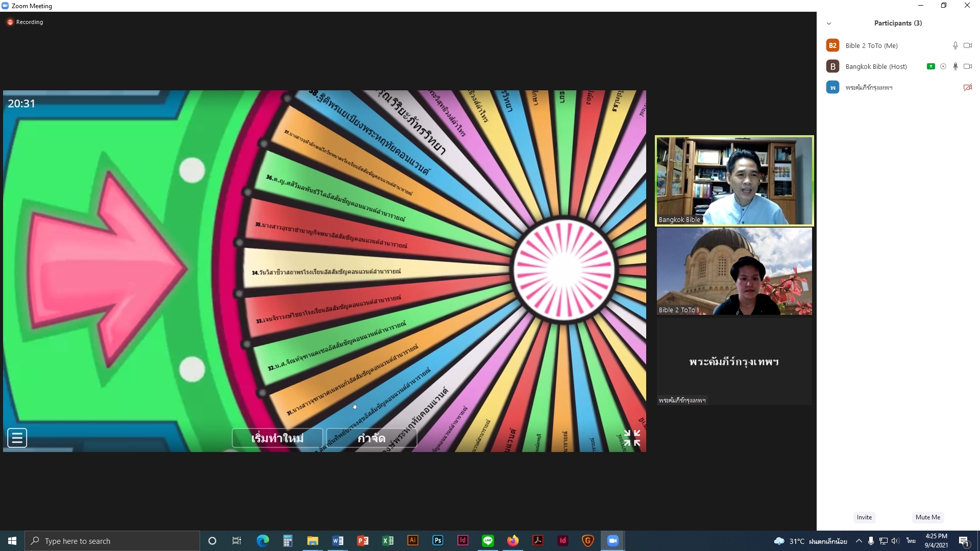Open the network tray icon

883,541
